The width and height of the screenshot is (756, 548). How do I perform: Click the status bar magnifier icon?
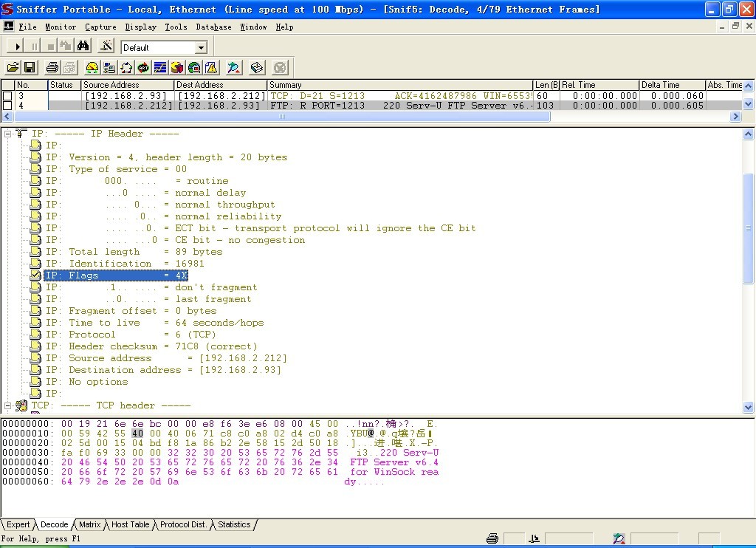coord(619,538)
